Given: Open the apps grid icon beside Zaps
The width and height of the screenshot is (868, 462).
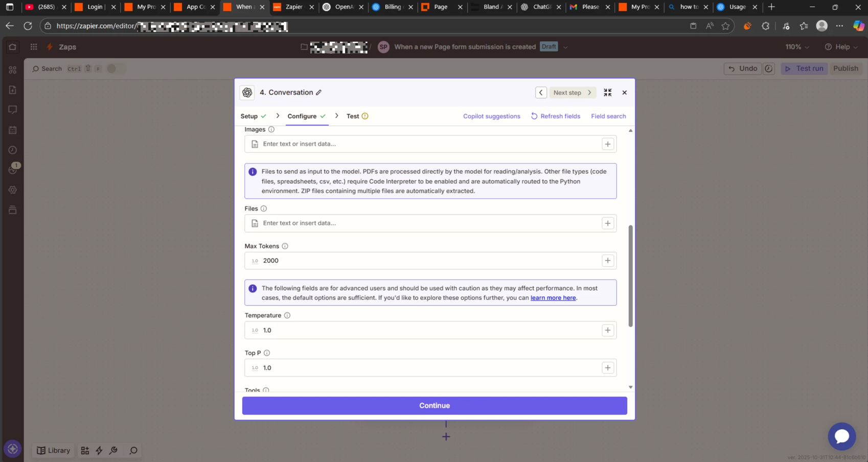Looking at the screenshot, I should [34, 47].
